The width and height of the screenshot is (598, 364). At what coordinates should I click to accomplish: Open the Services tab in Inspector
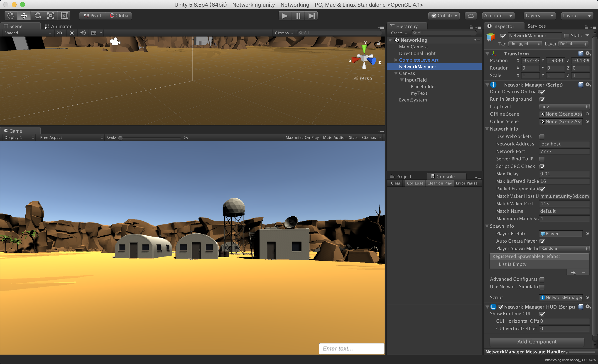click(x=537, y=26)
